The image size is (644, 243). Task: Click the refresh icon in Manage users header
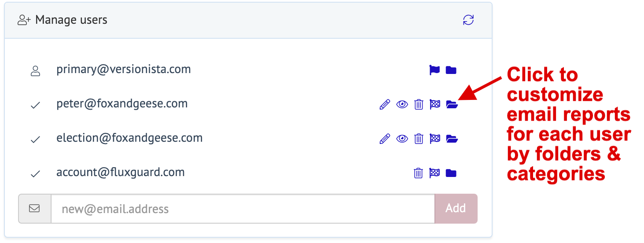468,20
